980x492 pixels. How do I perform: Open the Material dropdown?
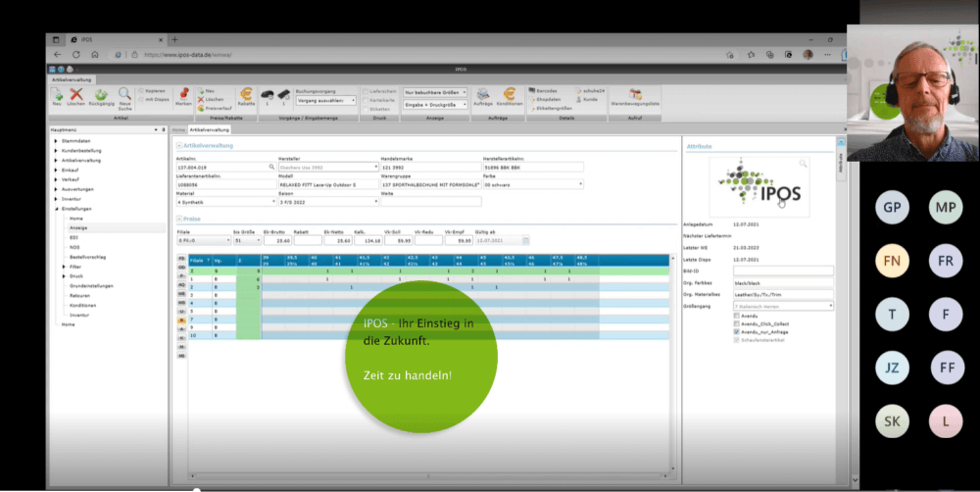click(x=226, y=202)
